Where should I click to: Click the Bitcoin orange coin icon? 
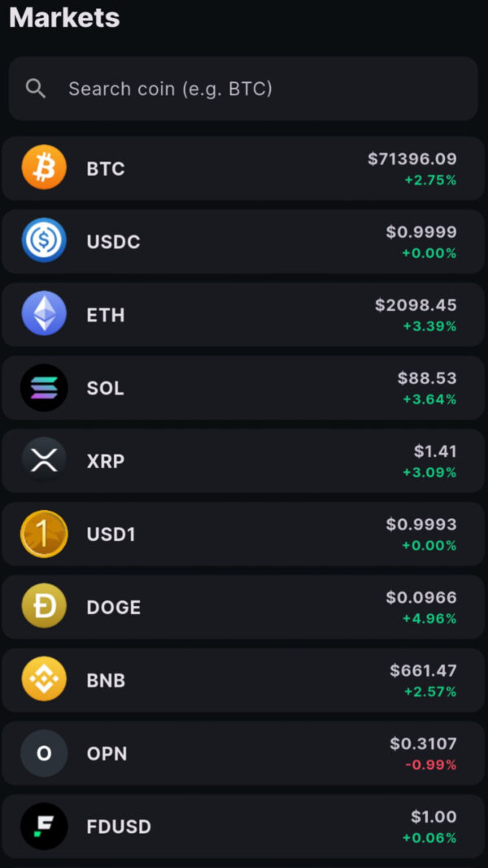pos(44,168)
